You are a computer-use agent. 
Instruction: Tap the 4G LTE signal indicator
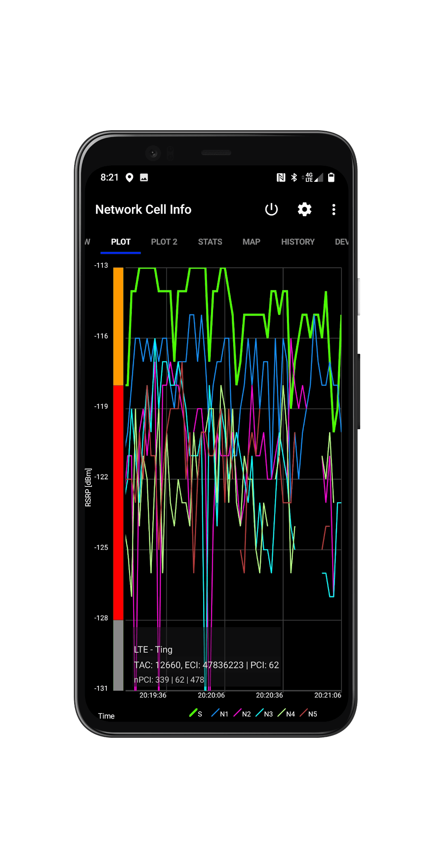tap(313, 178)
